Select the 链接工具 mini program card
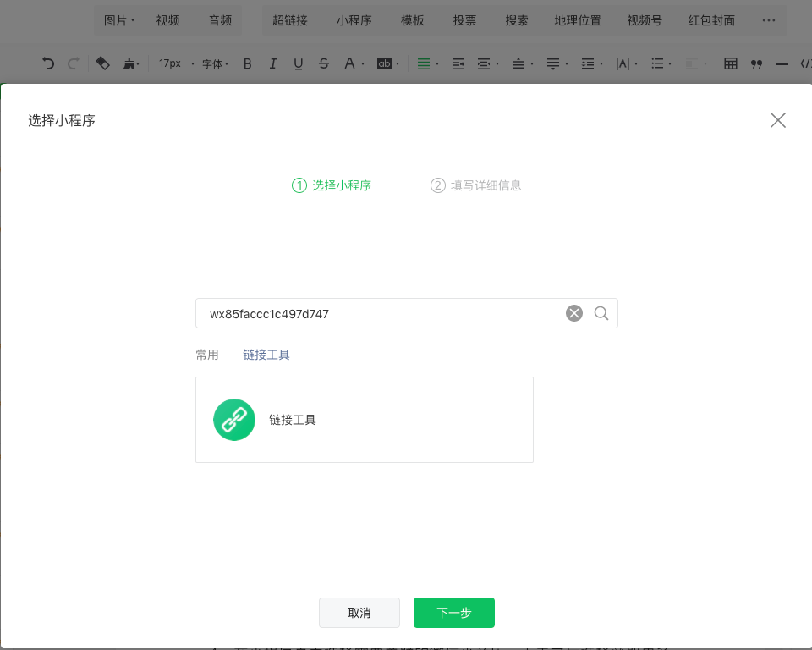This screenshot has height=650, width=812. tap(364, 420)
